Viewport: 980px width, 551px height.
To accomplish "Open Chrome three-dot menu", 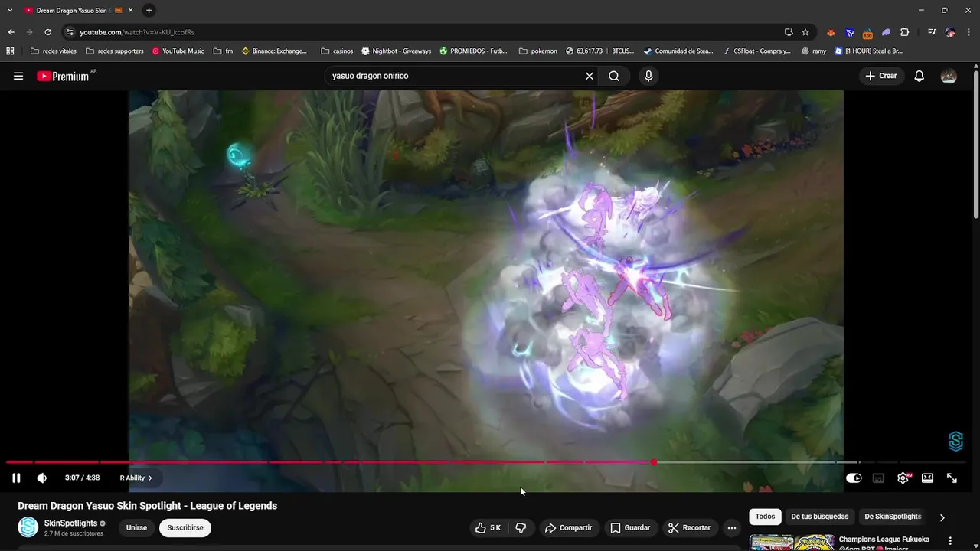I will 969,32.
